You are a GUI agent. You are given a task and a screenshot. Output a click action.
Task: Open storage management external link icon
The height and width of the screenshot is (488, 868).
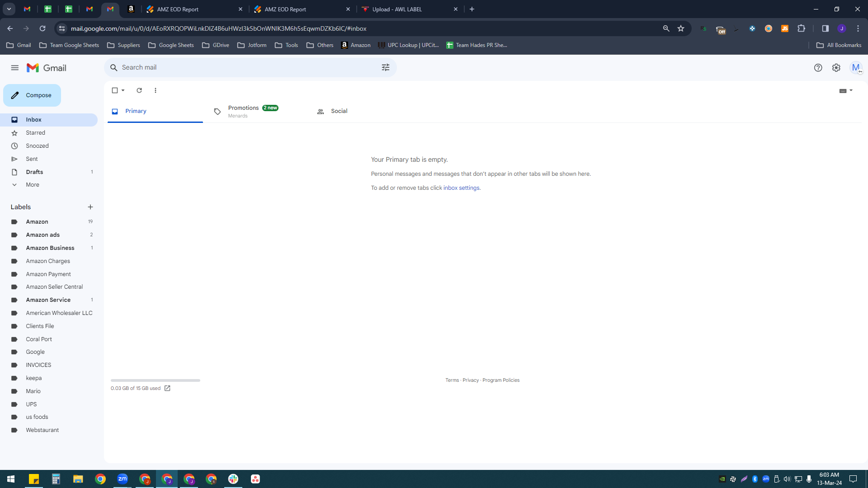(x=167, y=389)
